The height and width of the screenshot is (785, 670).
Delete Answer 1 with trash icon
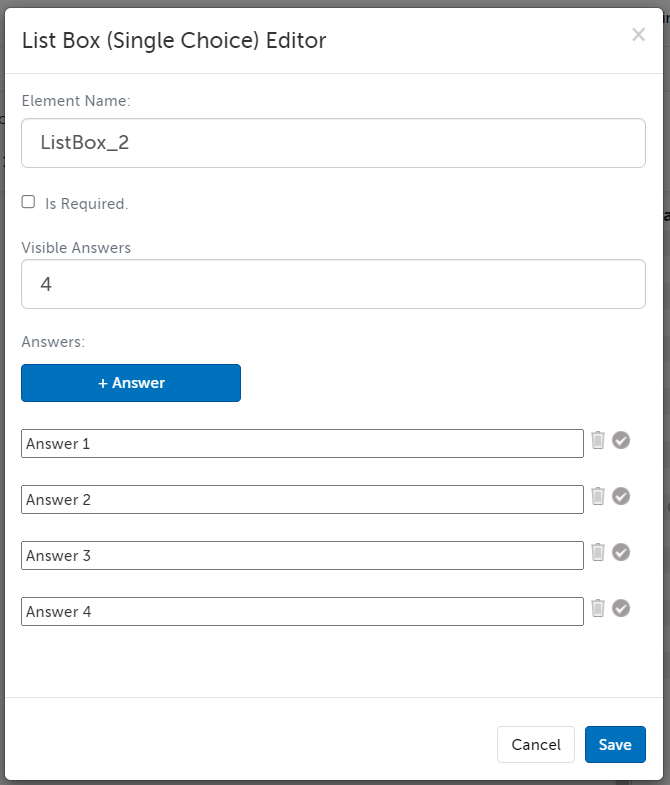tap(598, 440)
